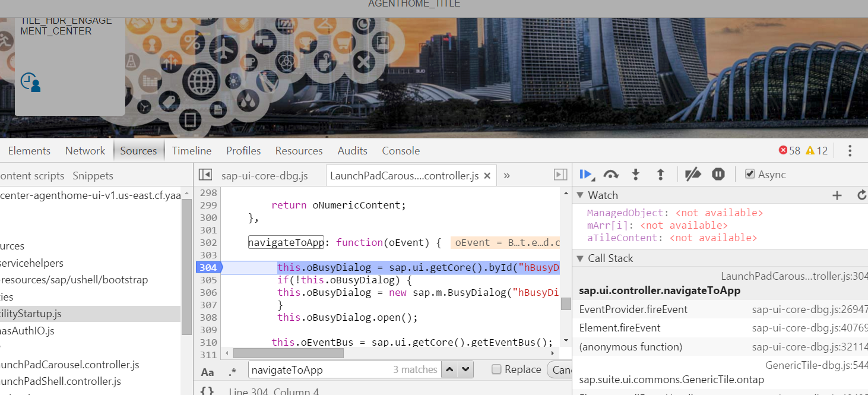Collapse the Watch section
Viewport: 868px width, 395px height.
tap(581, 195)
